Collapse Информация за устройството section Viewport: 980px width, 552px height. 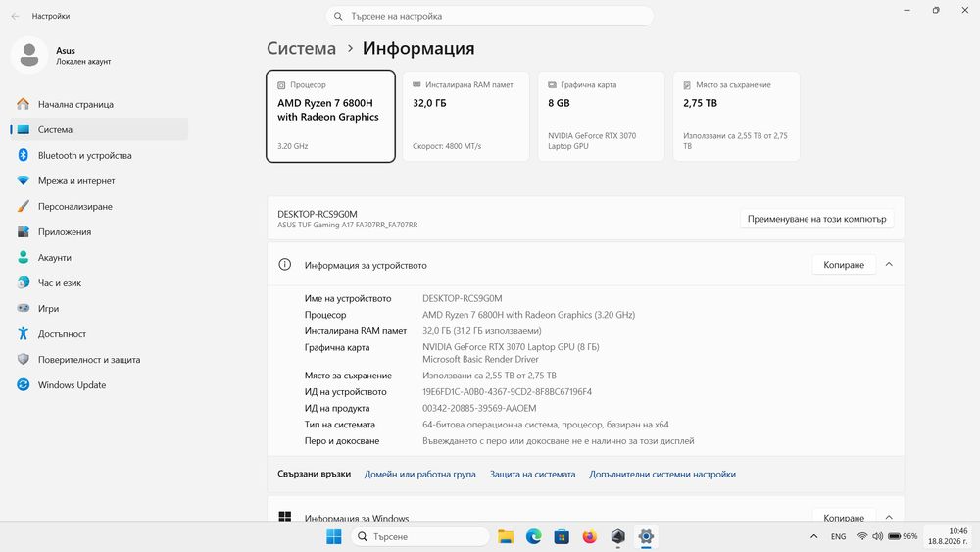pyautogui.click(x=889, y=265)
